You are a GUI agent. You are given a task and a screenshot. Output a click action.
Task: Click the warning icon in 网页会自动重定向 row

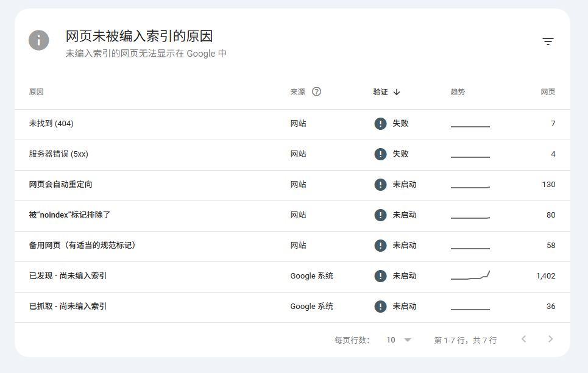point(380,184)
